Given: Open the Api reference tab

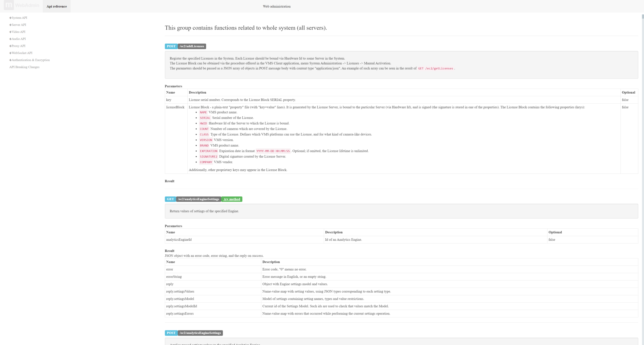Looking at the screenshot, I should pyautogui.click(x=57, y=6).
